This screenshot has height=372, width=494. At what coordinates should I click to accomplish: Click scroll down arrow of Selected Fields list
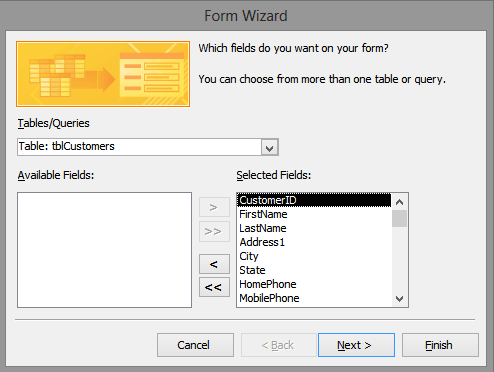pyautogui.click(x=399, y=298)
